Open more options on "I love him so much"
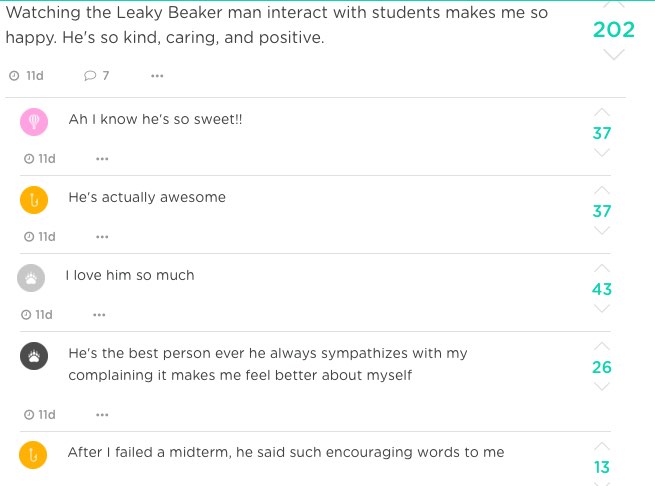655x486 pixels. [x=99, y=315]
